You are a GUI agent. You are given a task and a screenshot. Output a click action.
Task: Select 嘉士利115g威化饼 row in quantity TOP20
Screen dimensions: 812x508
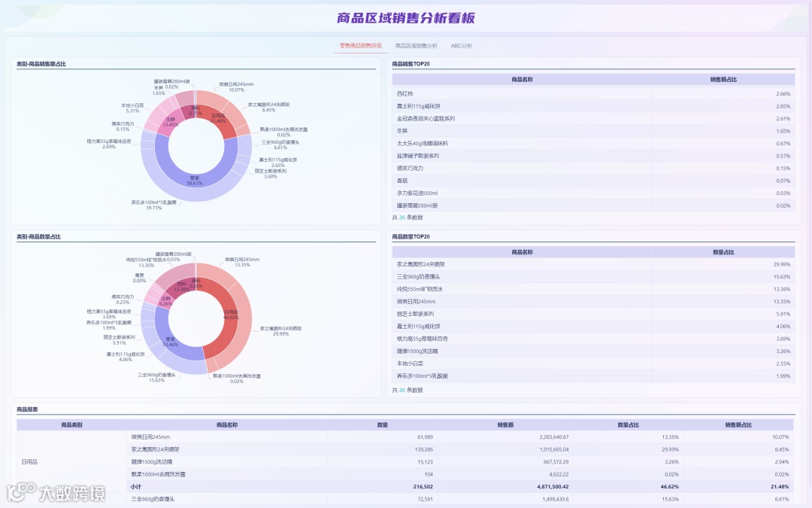[593, 327]
